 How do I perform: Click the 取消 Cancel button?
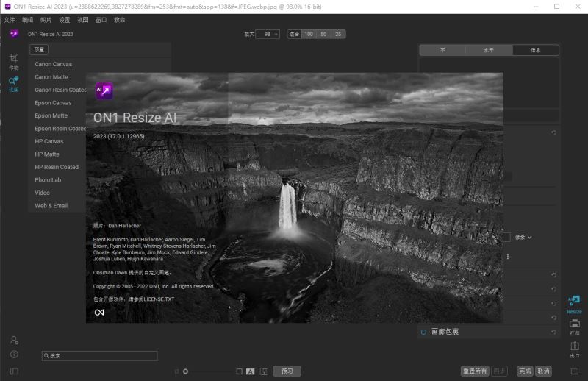click(543, 371)
